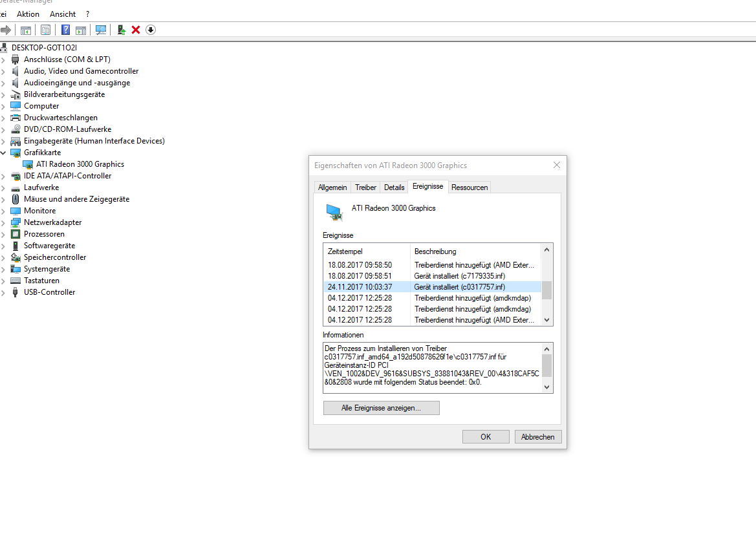Click the Abbrechen button
This screenshot has width=756, height=534.
point(537,436)
